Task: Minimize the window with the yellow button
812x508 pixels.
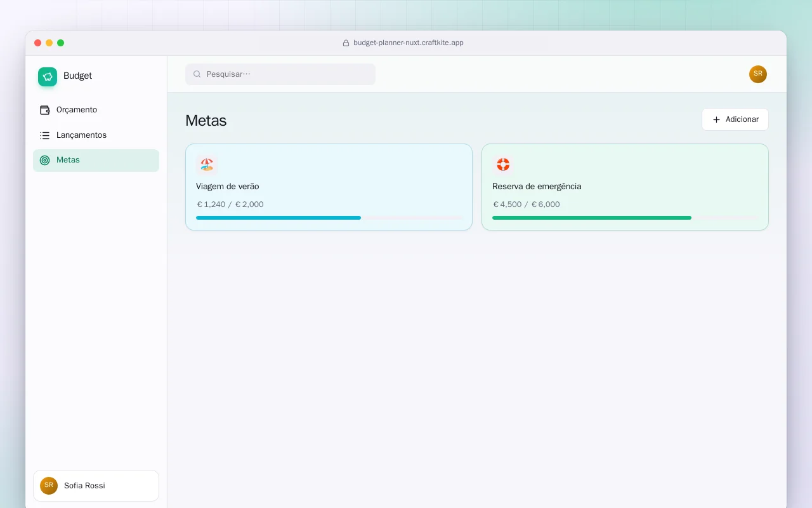Action: tap(49, 43)
